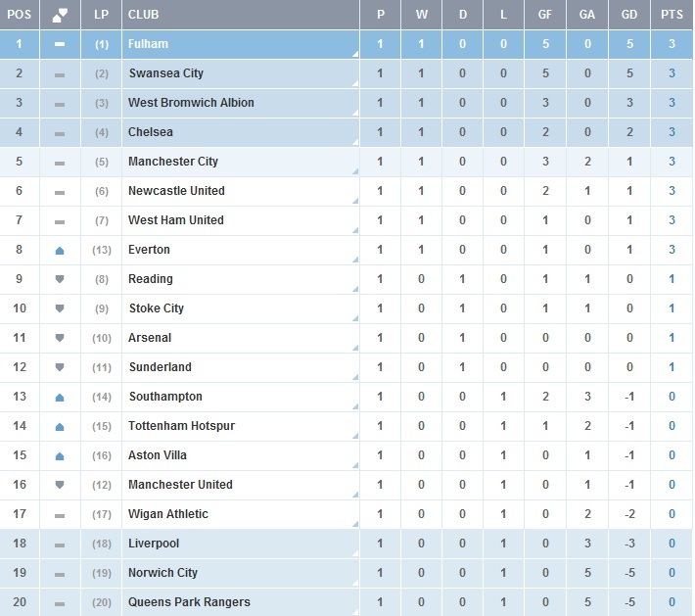Click the GF column header

(545, 15)
